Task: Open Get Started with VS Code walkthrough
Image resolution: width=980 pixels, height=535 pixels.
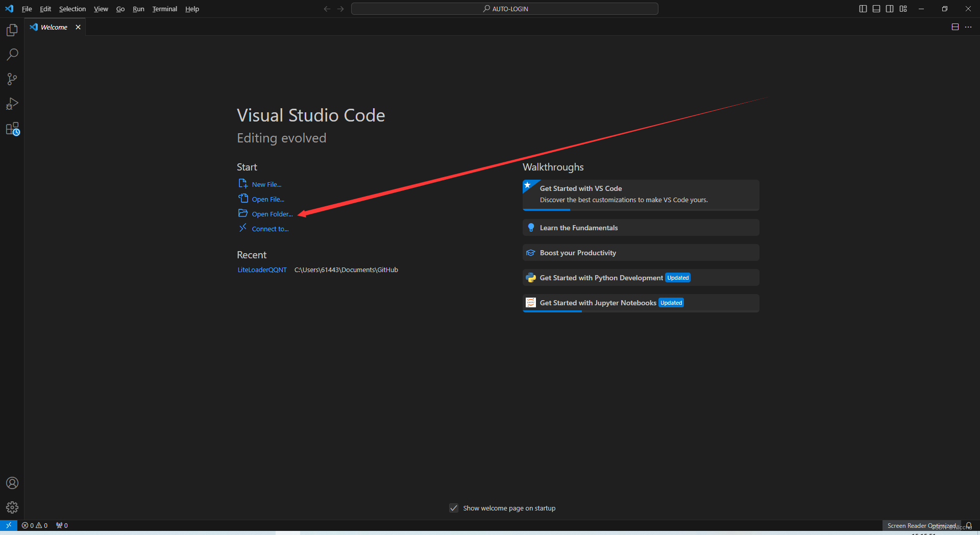Action: click(x=641, y=194)
